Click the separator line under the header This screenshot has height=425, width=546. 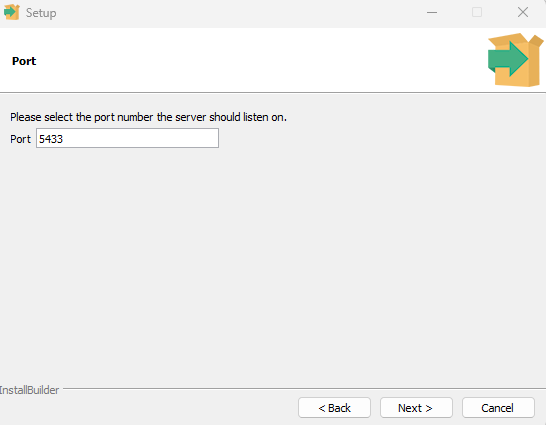pos(273,93)
